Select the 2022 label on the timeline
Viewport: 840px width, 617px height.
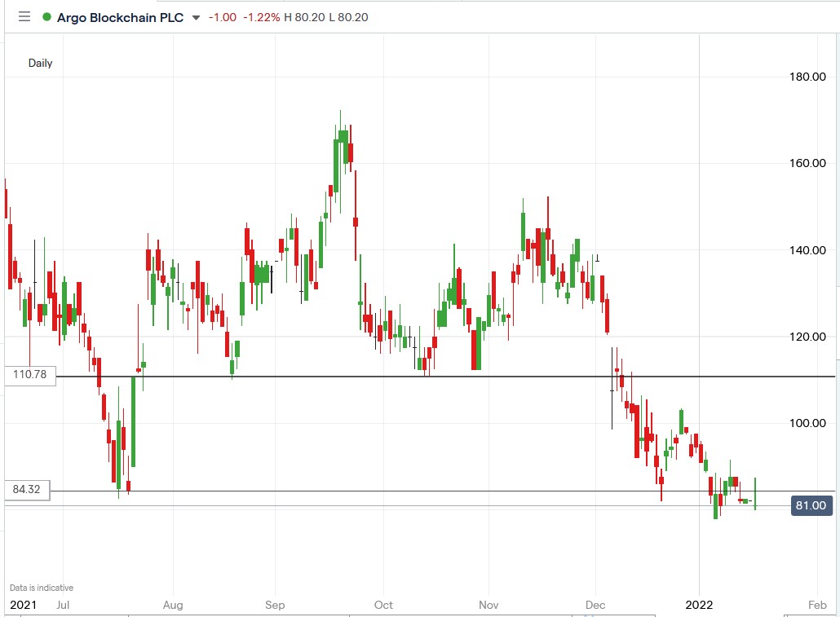point(700,606)
